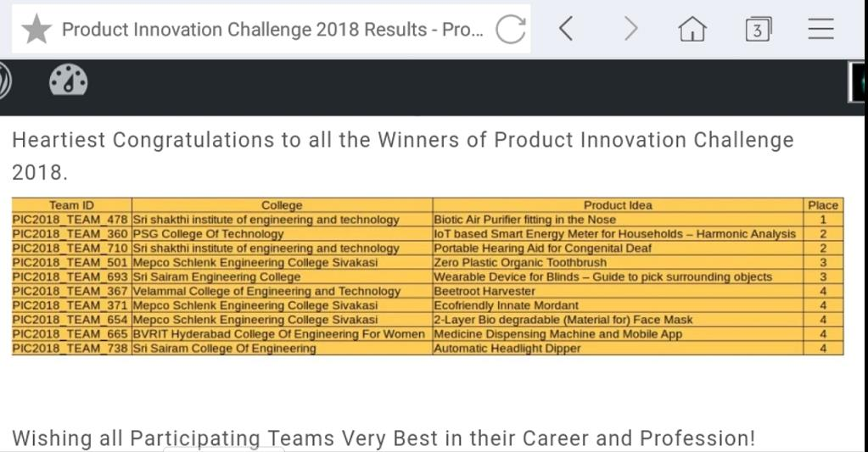Open the tab switcher showing 3 tabs
Viewport: 868px width, 452px height.
point(758,29)
